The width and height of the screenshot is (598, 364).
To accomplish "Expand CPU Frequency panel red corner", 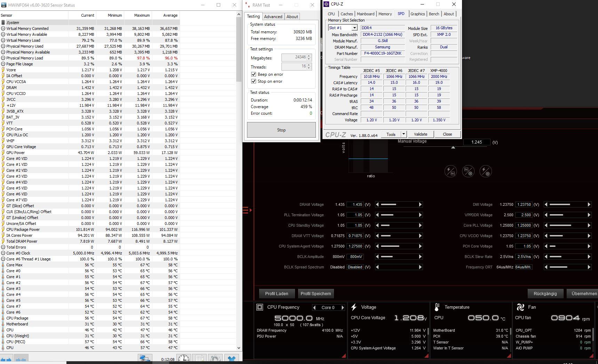I will tap(344, 356).
